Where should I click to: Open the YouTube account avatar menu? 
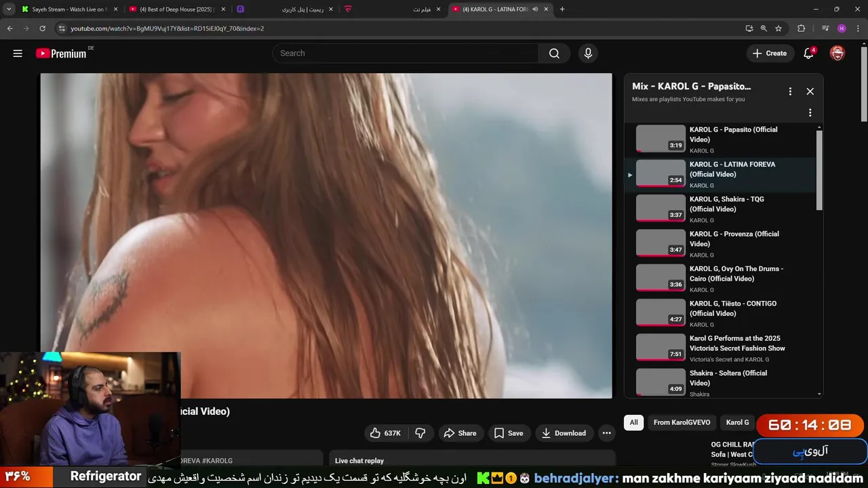point(837,54)
